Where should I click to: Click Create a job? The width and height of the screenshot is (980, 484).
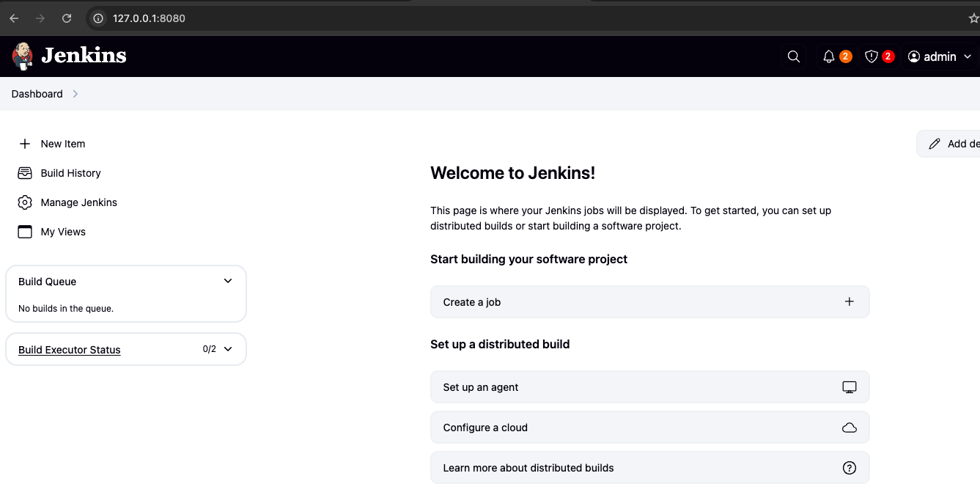pos(650,302)
